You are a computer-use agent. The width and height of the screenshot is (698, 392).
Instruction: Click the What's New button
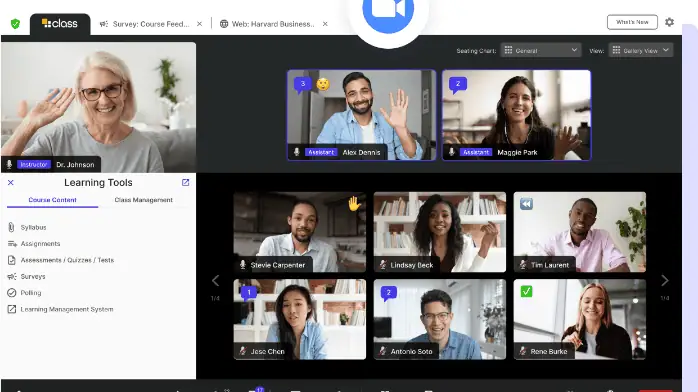632,22
